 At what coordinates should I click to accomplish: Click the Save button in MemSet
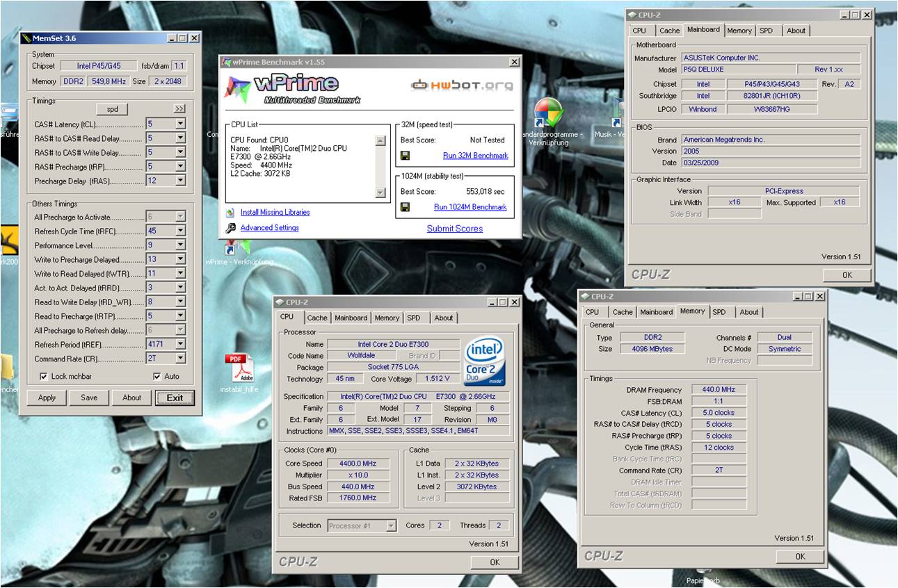point(89,398)
